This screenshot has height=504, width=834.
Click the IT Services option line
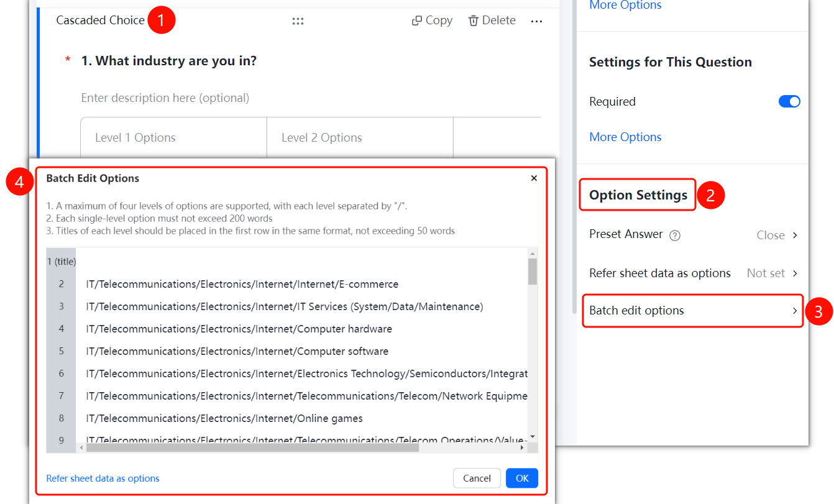[x=285, y=306]
